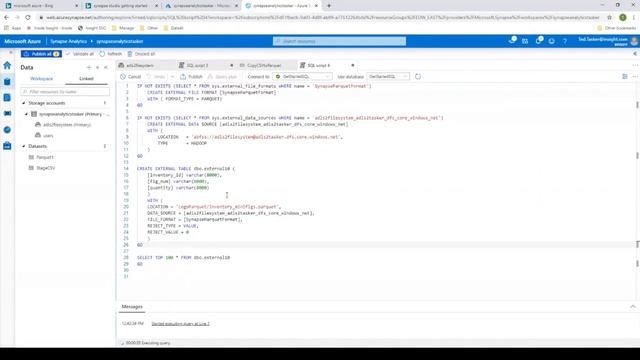Screen dimensions: 640x360
Task: Open the Connect to pool dropdown
Action: pyautogui.click(x=302, y=77)
